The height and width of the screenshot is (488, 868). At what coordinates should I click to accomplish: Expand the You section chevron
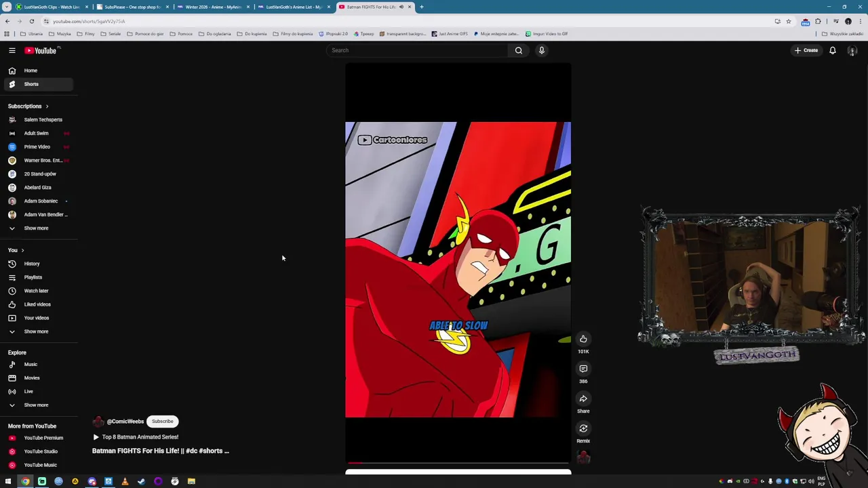click(22, 250)
